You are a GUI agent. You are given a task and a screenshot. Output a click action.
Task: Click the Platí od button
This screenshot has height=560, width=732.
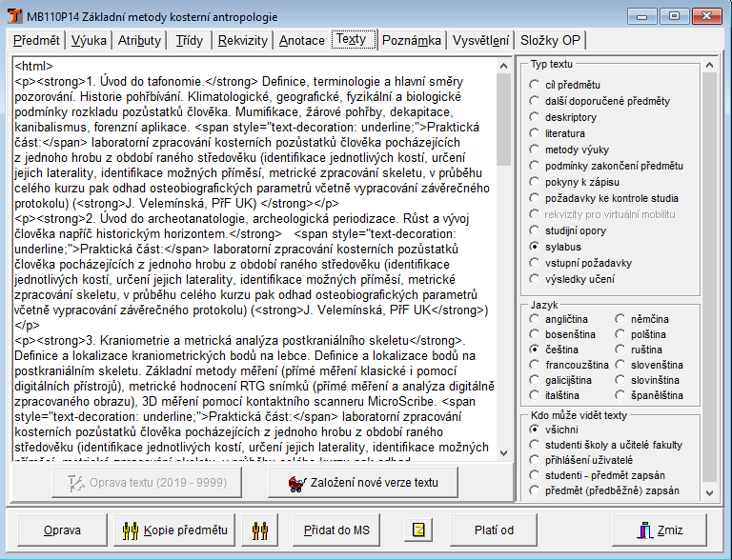(494, 530)
